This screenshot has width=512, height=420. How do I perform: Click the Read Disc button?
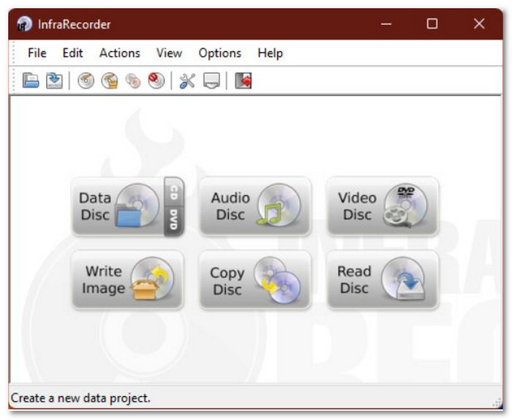383,280
